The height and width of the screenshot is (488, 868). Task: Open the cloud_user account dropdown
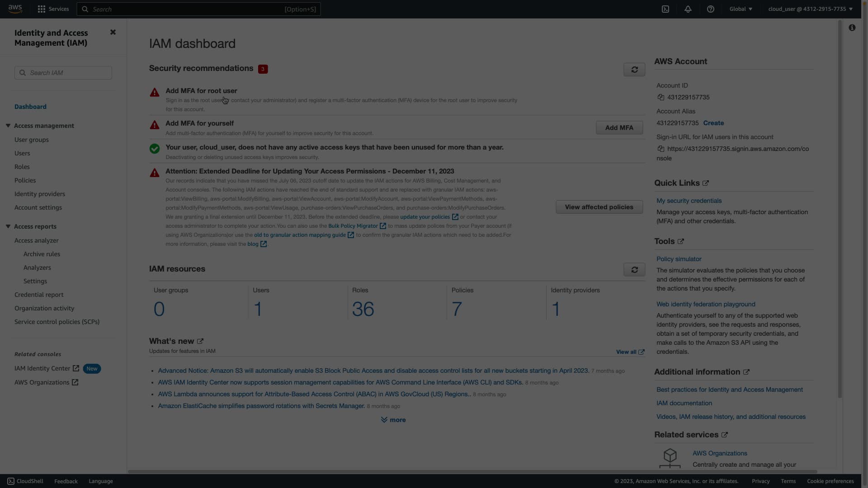[x=810, y=9]
